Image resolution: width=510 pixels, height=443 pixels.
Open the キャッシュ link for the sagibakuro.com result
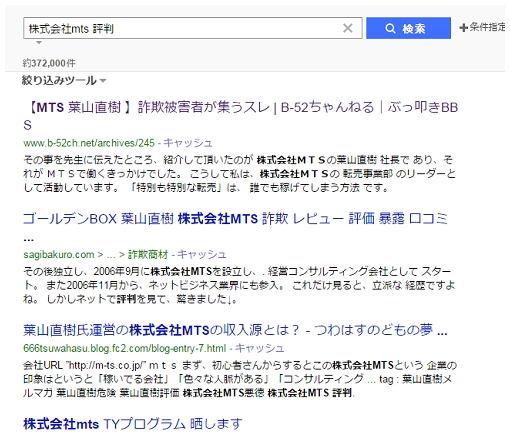pos(202,254)
